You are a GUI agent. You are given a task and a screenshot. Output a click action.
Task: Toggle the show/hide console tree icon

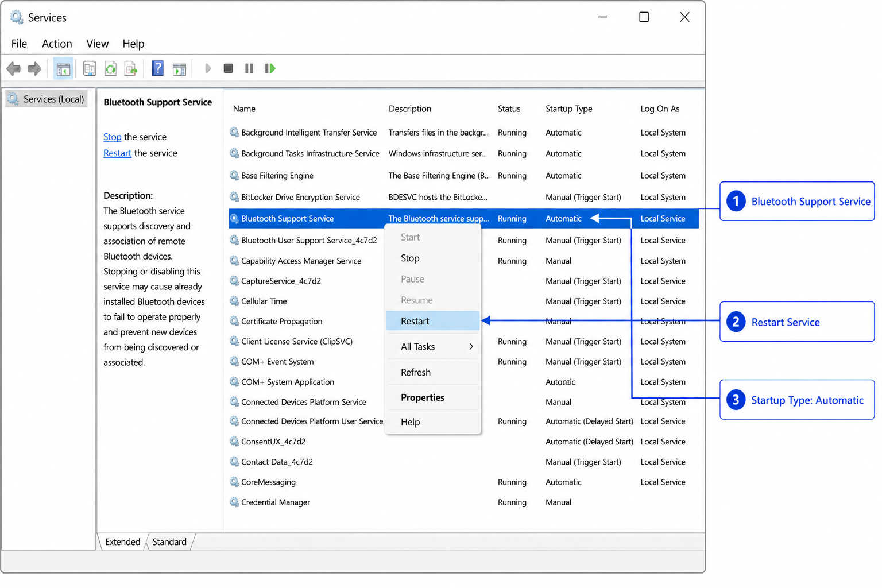pyautogui.click(x=63, y=69)
